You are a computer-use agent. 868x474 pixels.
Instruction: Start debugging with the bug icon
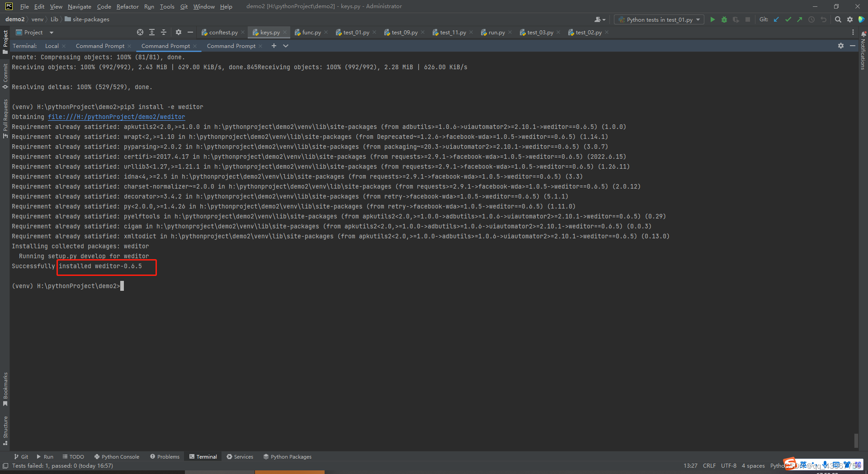[724, 19]
